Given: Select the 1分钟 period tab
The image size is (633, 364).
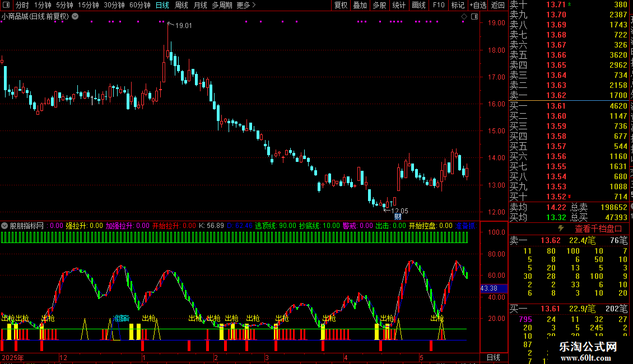Looking at the screenshot, I should (x=43, y=5).
